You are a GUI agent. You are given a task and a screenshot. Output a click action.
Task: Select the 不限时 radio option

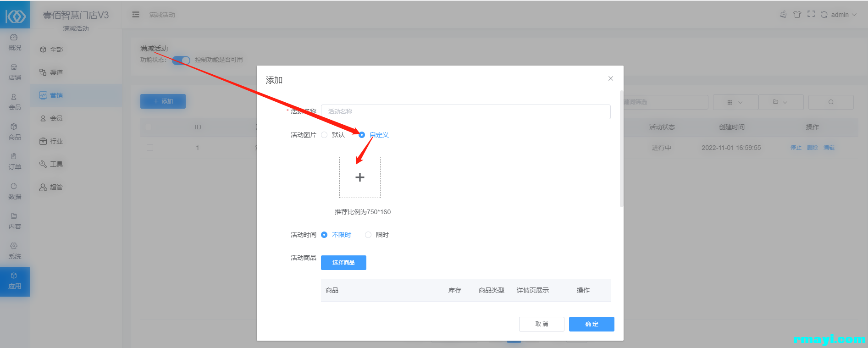point(325,235)
